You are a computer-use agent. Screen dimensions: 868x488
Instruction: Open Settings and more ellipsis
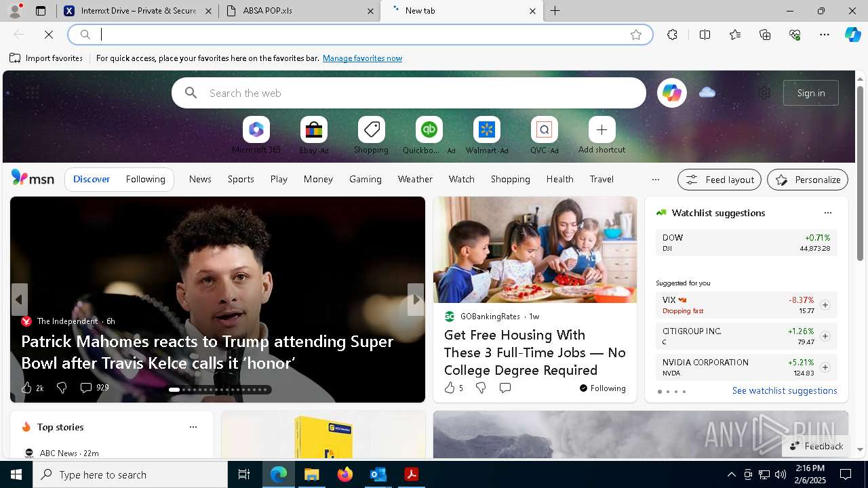click(x=825, y=35)
